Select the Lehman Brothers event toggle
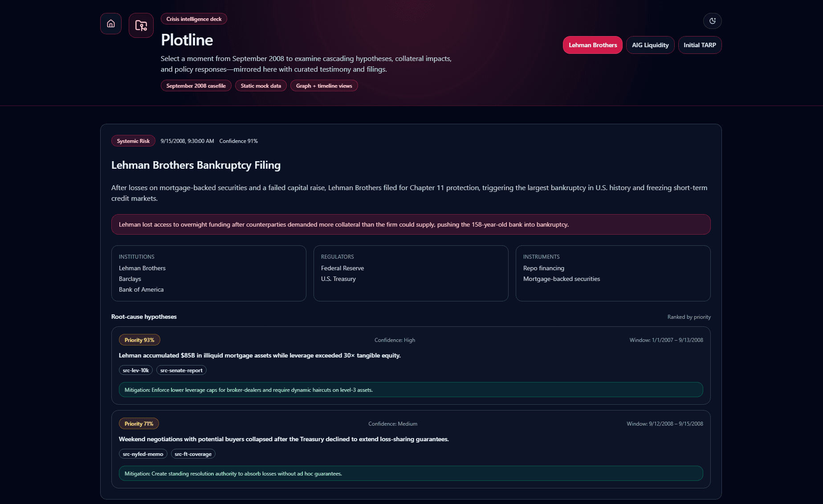The image size is (823, 504). click(x=592, y=45)
